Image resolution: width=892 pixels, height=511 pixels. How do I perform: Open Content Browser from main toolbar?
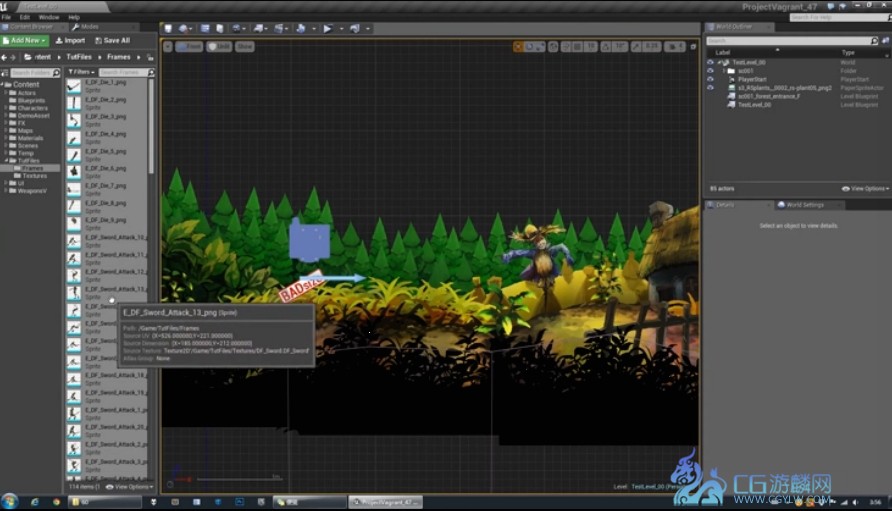click(x=205, y=28)
